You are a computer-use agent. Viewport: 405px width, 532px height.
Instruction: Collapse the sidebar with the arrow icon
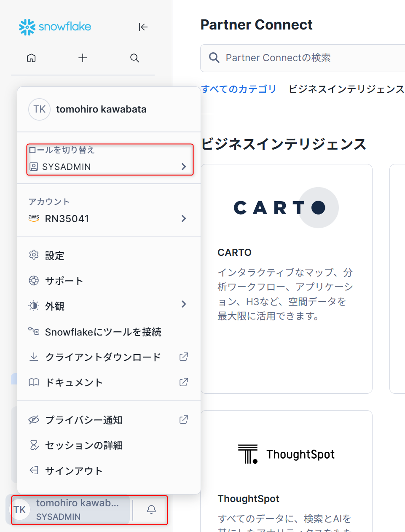point(143,27)
